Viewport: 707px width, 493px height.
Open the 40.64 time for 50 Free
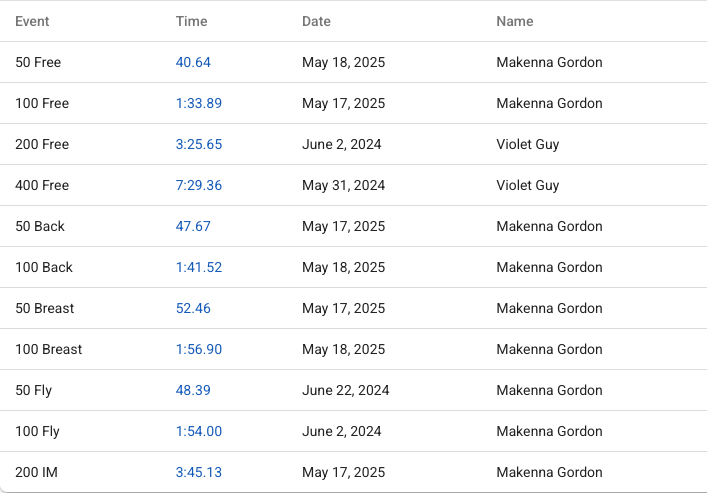(x=193, y=62)
